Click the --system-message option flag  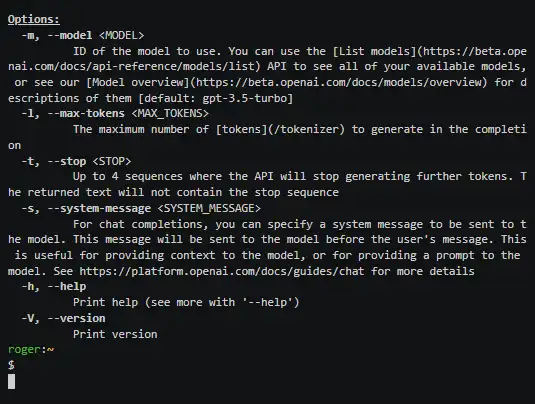99,208
